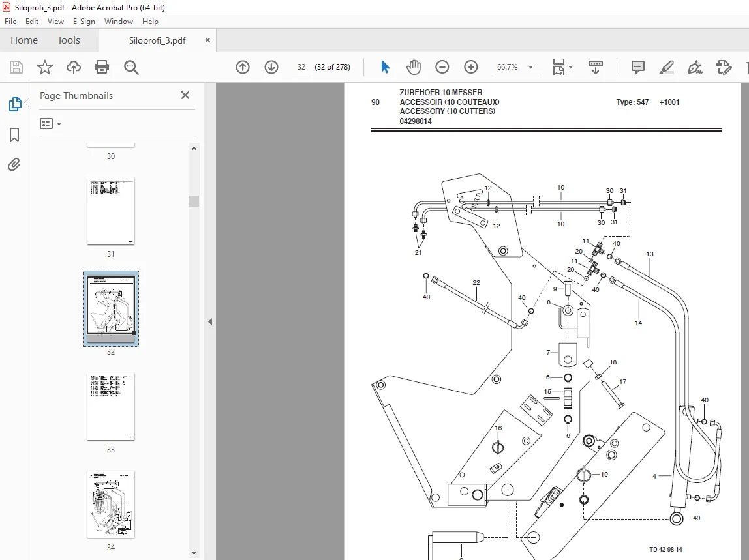This screenshot has height=560, width=749.
Task: Switch to the Tools tab
Action: tap(69, 40)
